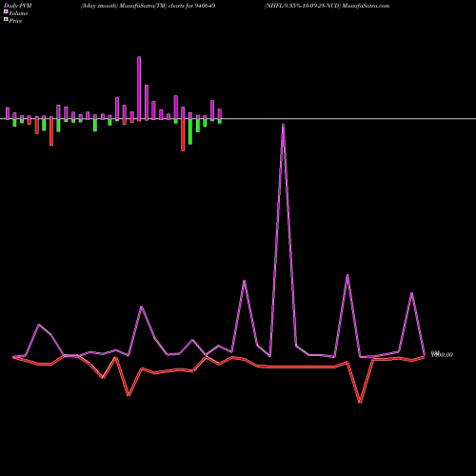Click the 'Daily PVM' title text

coord(19,6)
